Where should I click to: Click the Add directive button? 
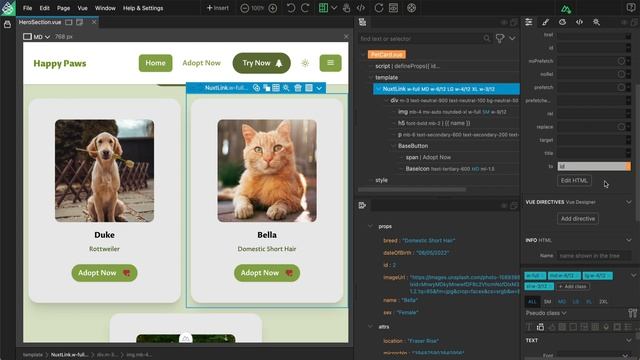tap(578, 219)
